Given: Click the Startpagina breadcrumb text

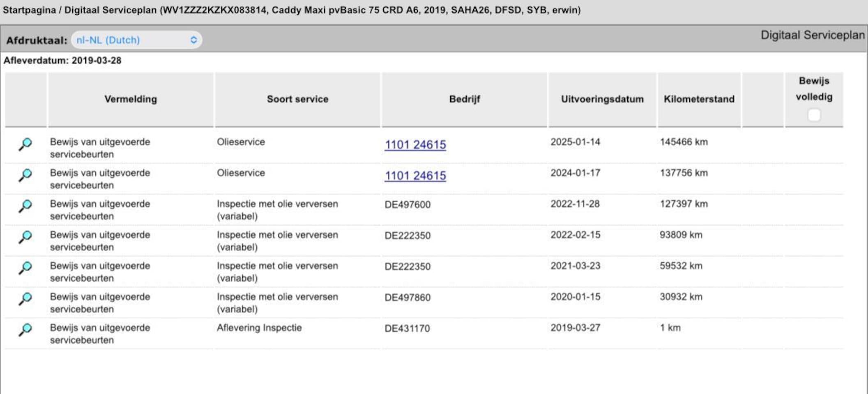Looking at the screenshot, I should pyautogui.click(x=29, y=10).
